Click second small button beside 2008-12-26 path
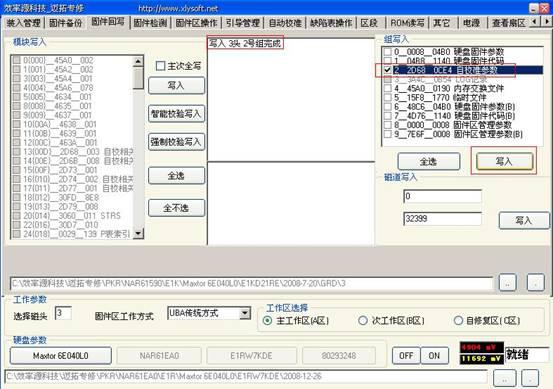Screen dimensions: 553x389 530,378
